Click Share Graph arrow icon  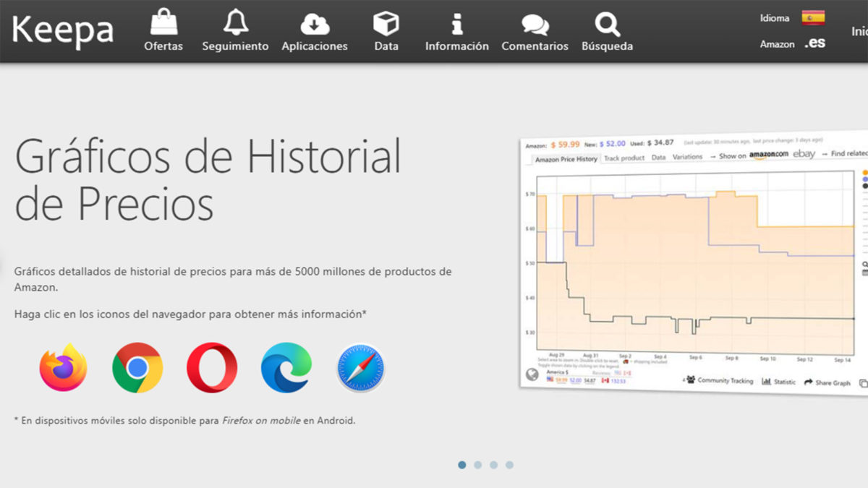[x=809, y=382]
